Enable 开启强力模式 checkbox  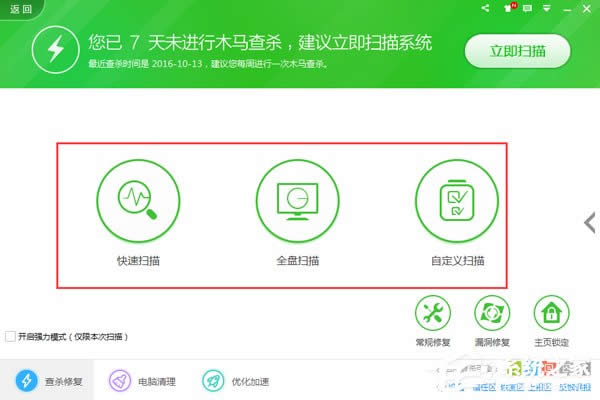point(10,337)
